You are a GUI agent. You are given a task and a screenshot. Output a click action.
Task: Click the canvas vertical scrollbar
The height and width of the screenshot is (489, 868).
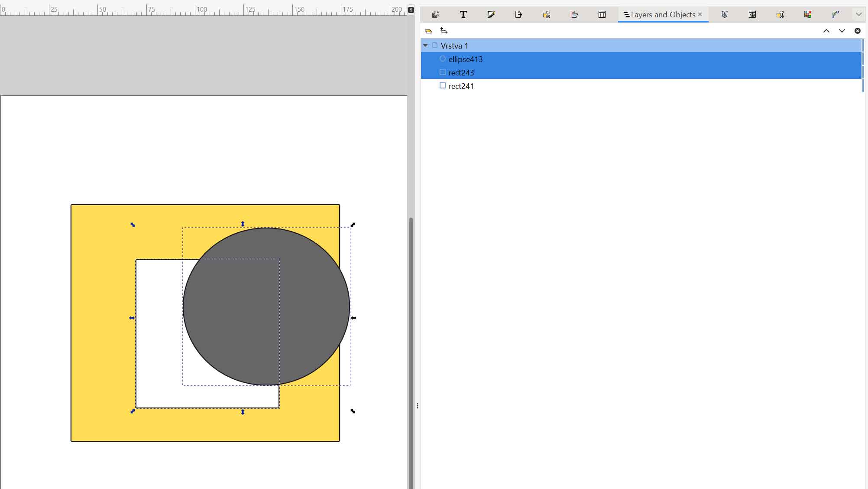coord(411,347)
